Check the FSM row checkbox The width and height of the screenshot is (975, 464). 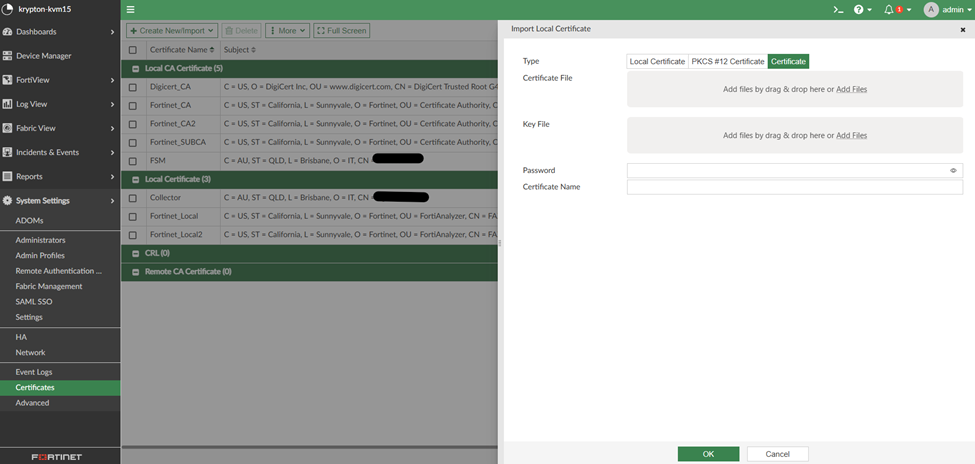[x=132, y=161]
